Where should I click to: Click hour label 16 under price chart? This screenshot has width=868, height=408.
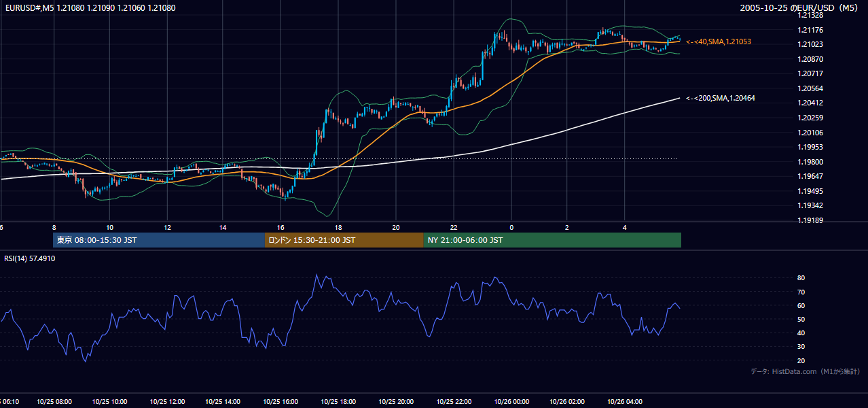tap(281, 227)
